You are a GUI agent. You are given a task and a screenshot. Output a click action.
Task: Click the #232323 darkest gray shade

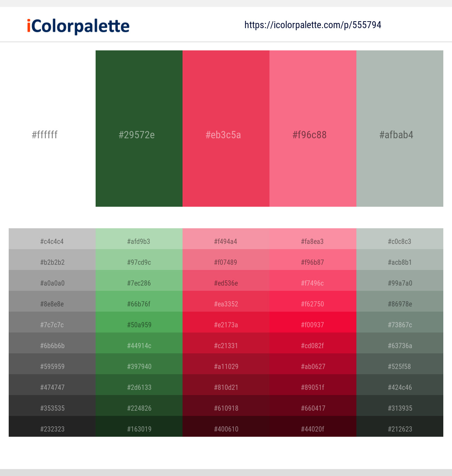click(x=52, y=426)
